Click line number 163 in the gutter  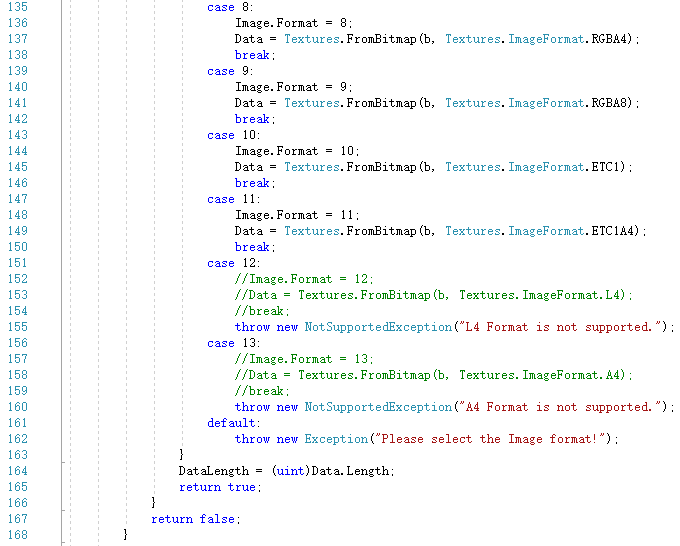pyautogui.click(x=18, y=455)
